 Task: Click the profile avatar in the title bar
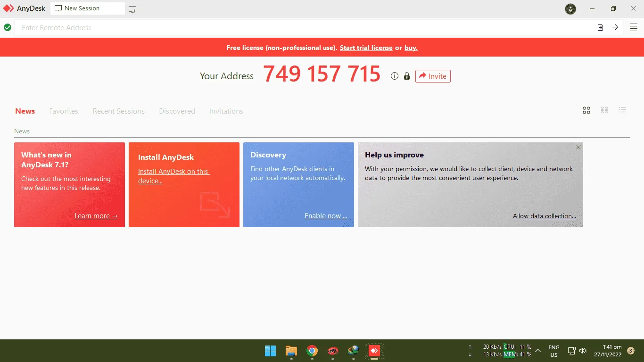click(570, 8)
